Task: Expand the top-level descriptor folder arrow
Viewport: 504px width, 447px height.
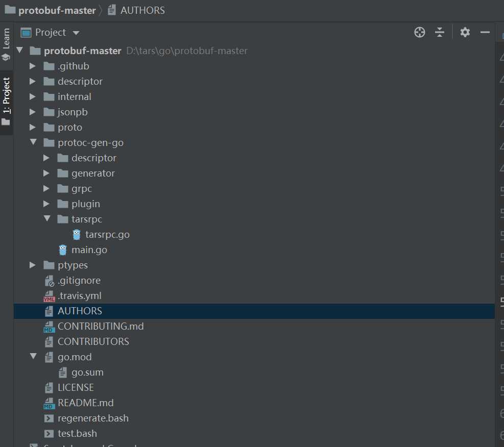Action: (x=32, y=81)
